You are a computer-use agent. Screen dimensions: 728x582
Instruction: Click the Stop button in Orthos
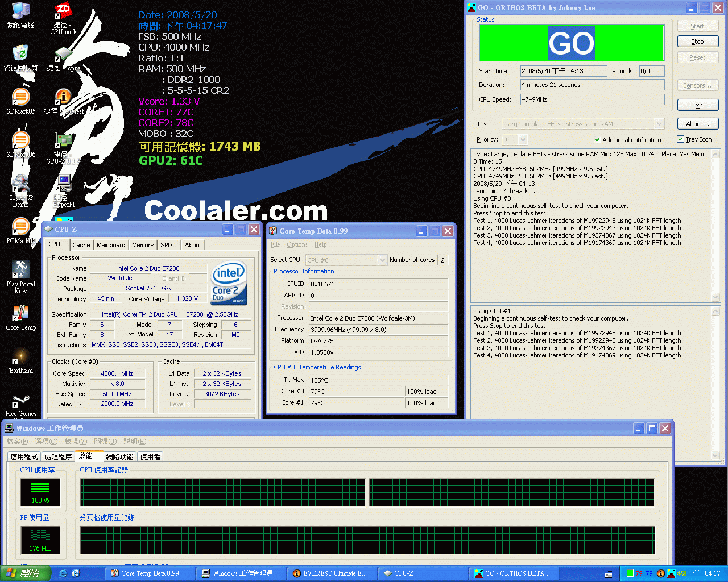tap(698, 41)
